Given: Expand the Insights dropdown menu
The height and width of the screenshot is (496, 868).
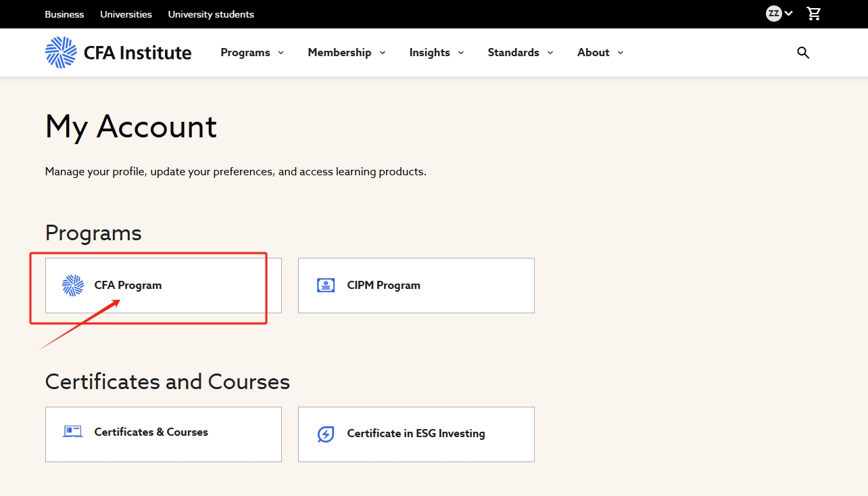Looking at the screenshot, I should 436,53.
